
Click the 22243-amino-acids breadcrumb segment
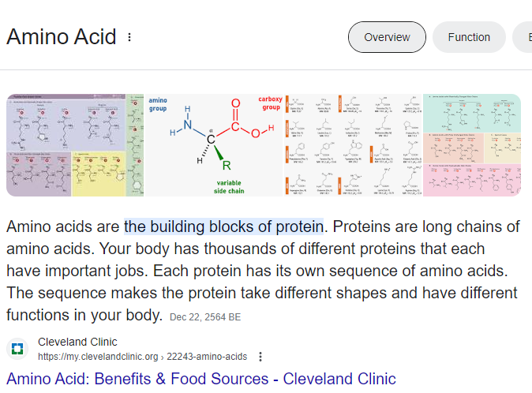coord(207,357)
